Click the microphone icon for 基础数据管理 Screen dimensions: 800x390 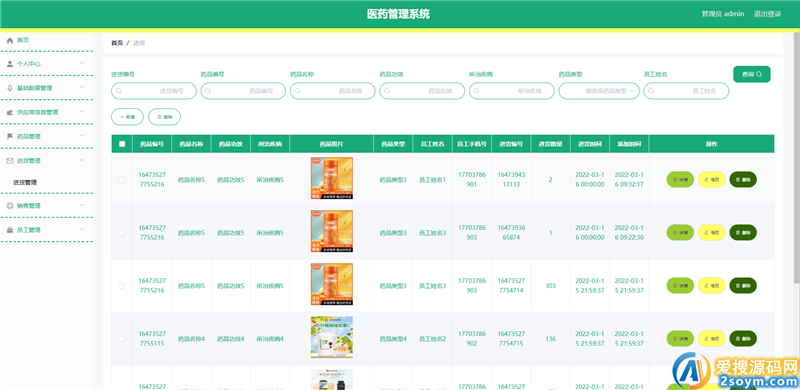10,88
